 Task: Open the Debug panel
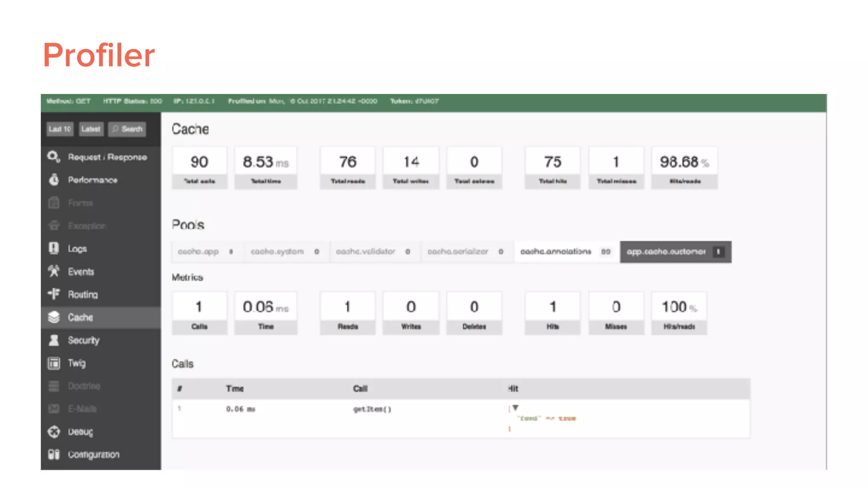click(101, 432)
